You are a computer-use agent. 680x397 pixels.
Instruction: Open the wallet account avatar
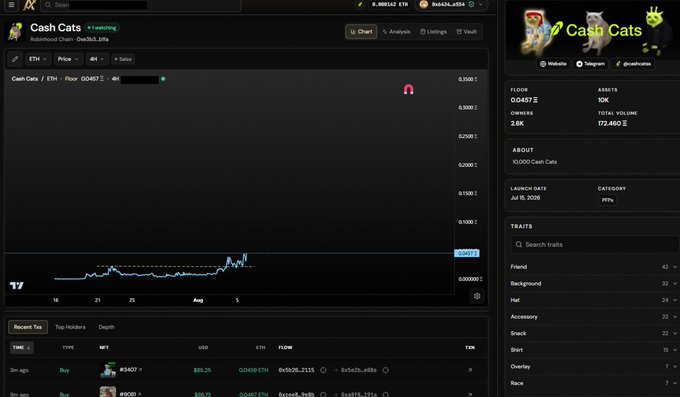(x=424, y=4)
